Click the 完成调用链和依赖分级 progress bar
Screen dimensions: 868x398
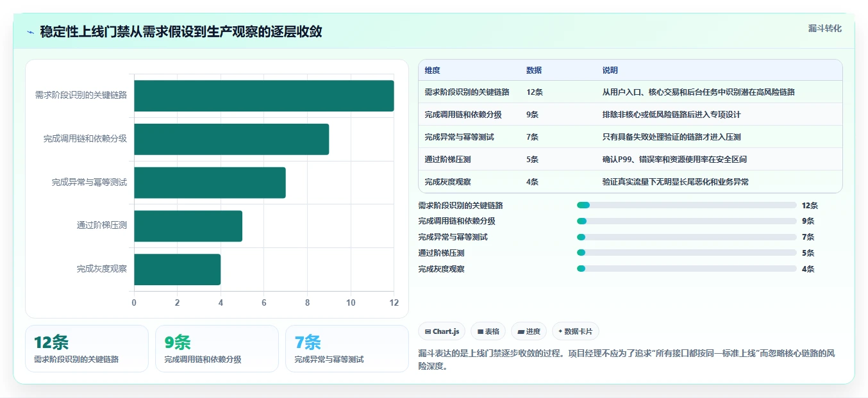pos(687,221)
